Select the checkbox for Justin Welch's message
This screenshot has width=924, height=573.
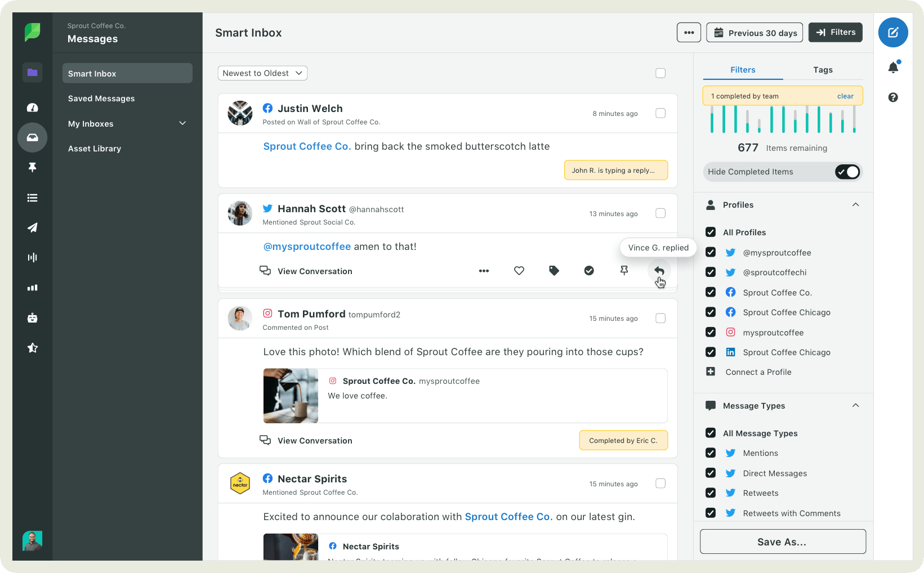660,113
